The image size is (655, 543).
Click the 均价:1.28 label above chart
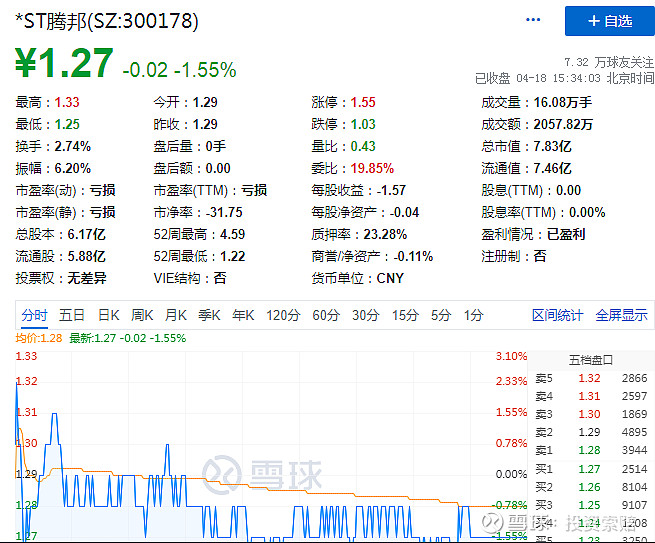pos(38,338)
